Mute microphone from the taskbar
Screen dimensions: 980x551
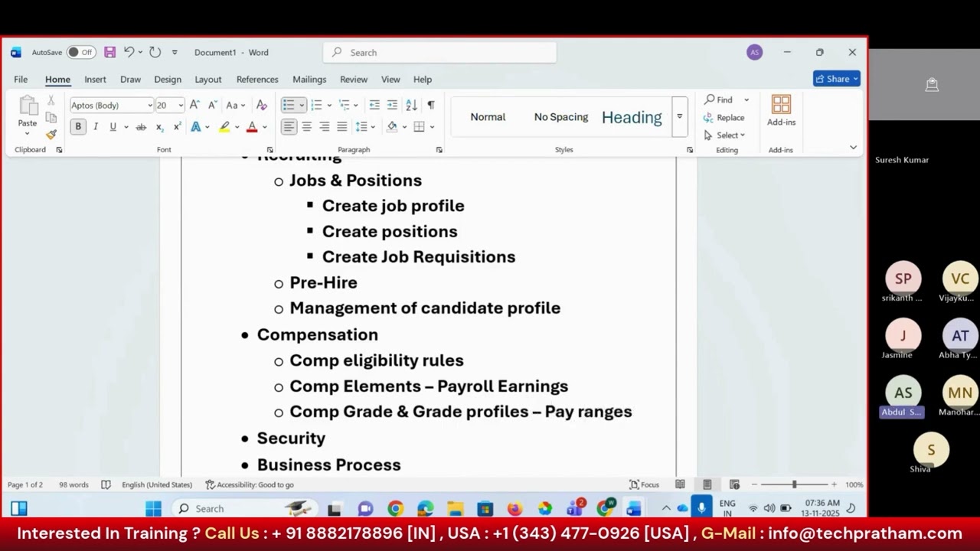click(701, 508)
